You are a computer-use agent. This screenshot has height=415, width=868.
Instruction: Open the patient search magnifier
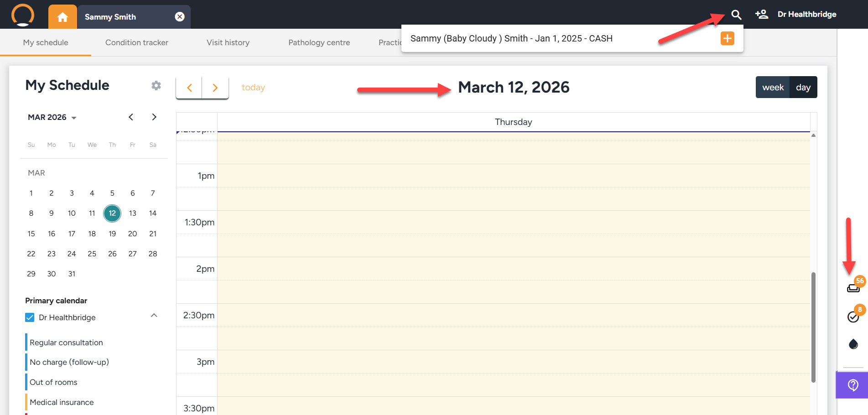tap(736, 15)
